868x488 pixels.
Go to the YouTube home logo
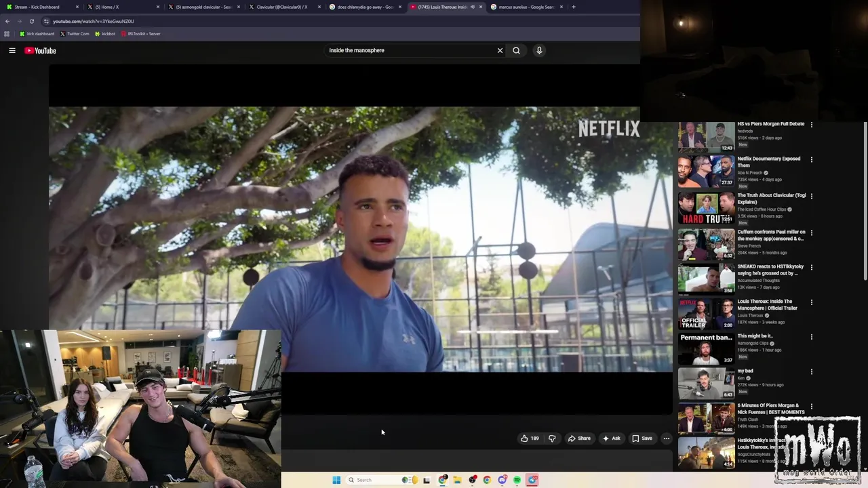pyautogui.click(x=40, y=50)
